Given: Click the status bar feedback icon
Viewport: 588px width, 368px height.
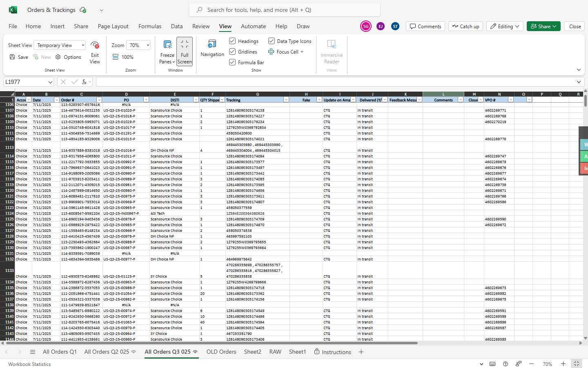Looking at the screenshot, I should [x=519, y=364].
